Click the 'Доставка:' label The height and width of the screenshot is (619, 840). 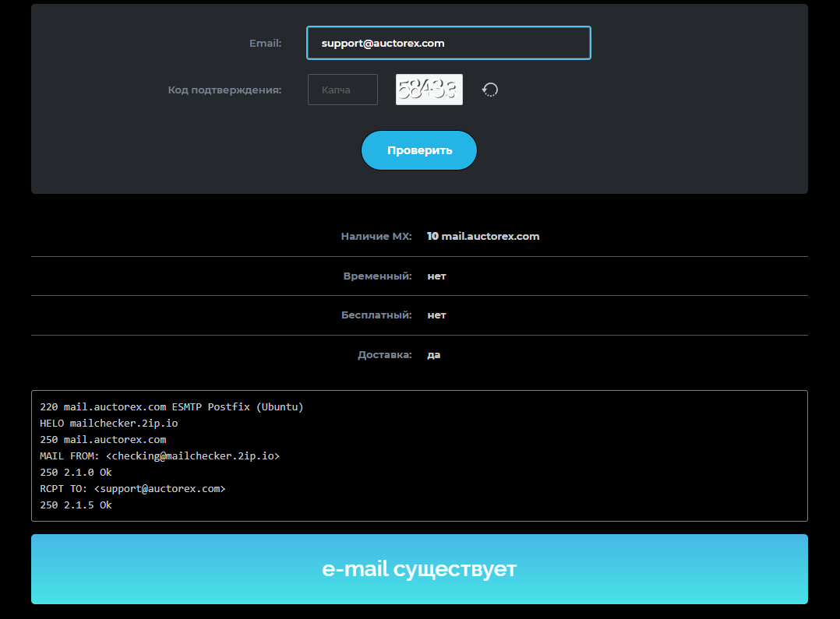[x=385, y=354]
